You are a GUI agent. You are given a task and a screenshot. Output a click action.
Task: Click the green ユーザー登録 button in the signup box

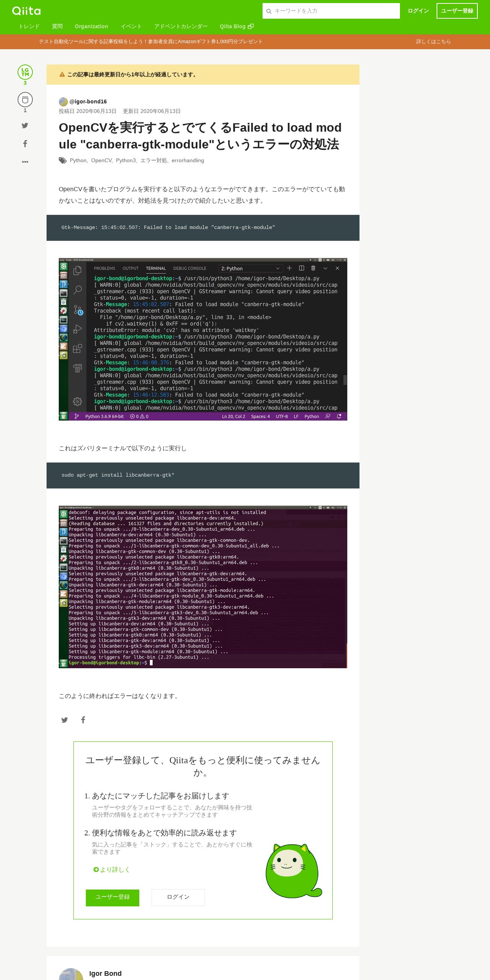pyautogui.click(x=113, y=898)
